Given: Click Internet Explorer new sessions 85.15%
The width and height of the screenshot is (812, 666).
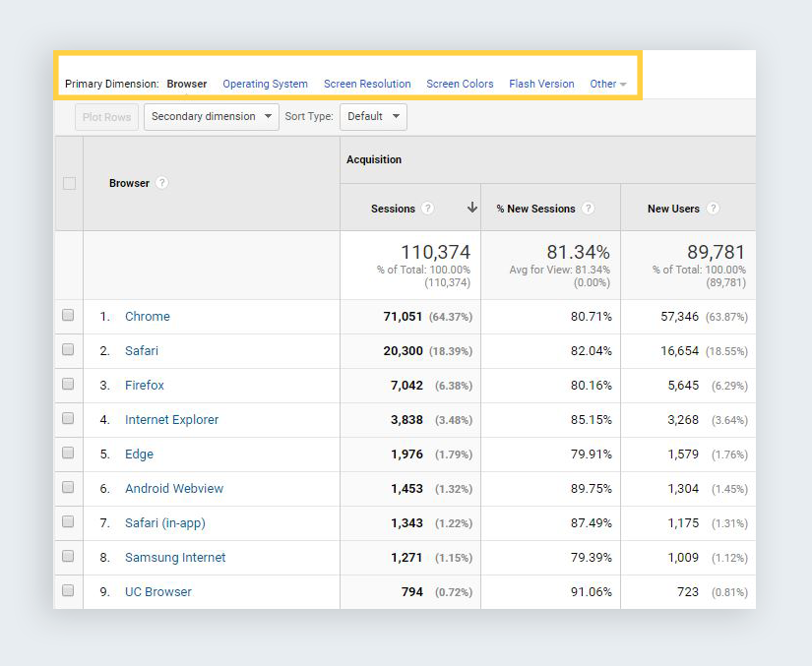Looking at the screenshot, I should point(591,420).
